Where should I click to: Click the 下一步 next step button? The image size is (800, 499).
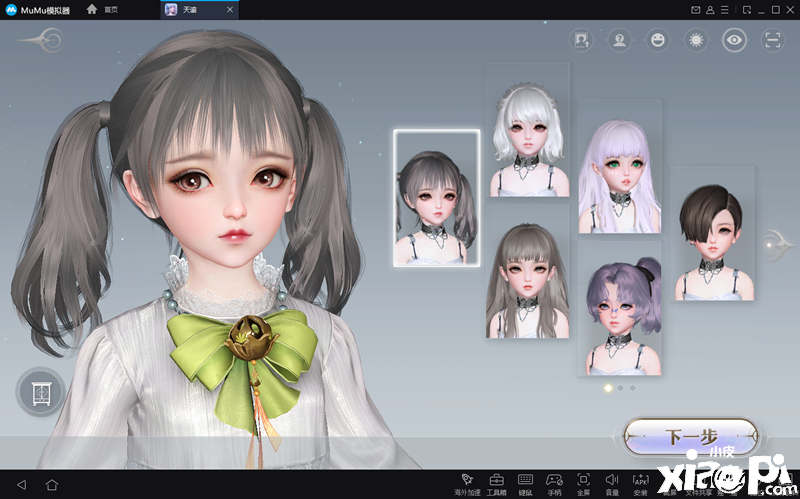[690, 437]
